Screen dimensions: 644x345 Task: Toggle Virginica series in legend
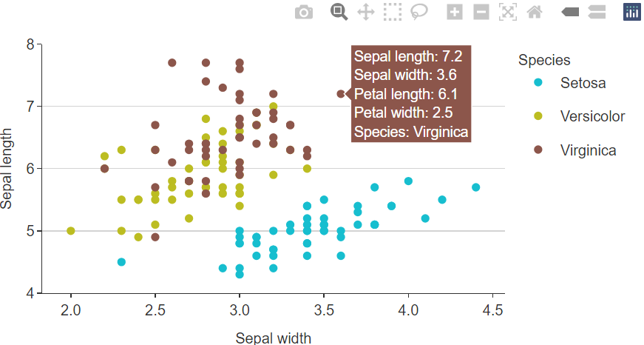tap(575, 150)
